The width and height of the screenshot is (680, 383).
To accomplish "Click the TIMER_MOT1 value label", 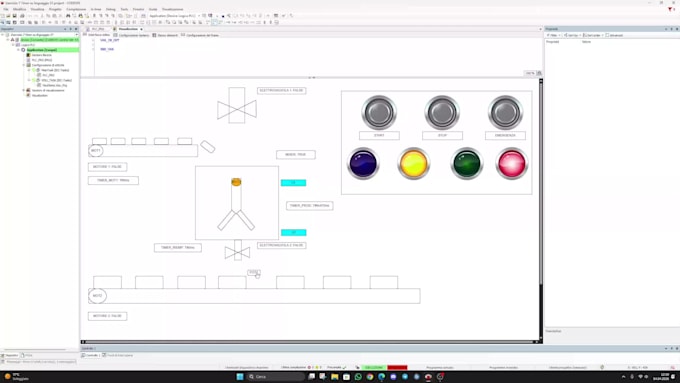I will pos(113,180).
